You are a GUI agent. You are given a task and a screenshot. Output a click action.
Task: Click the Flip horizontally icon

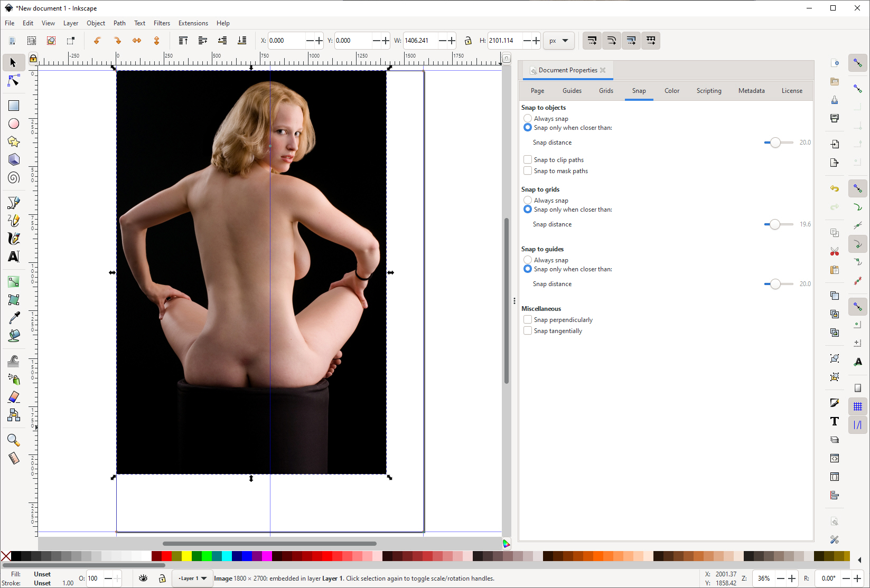(x=137, y=41)
